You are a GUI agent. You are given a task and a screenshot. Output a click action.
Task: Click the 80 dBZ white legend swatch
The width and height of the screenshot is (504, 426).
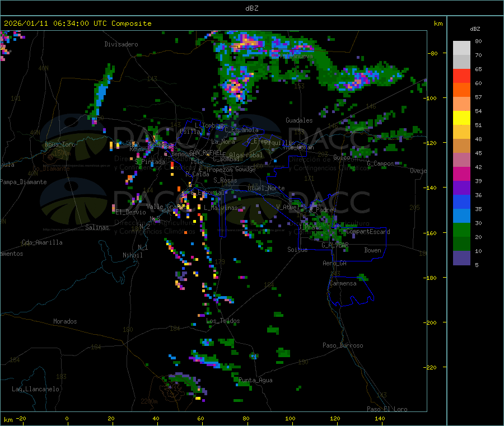(x=461, y=48)
